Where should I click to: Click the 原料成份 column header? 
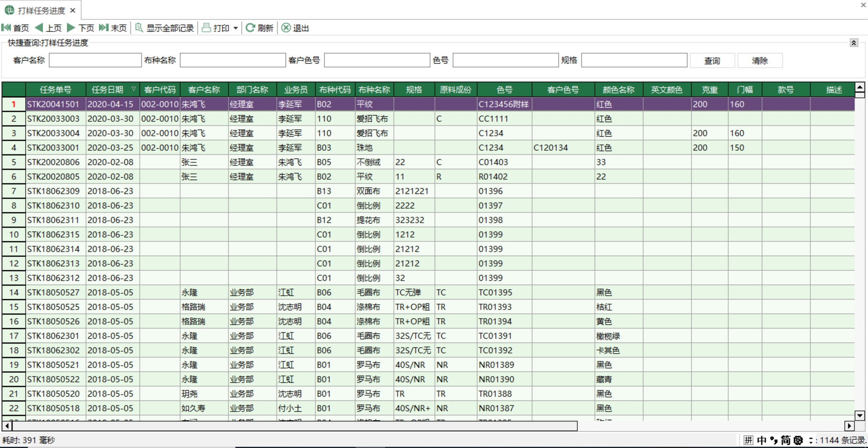pos(456,90)
